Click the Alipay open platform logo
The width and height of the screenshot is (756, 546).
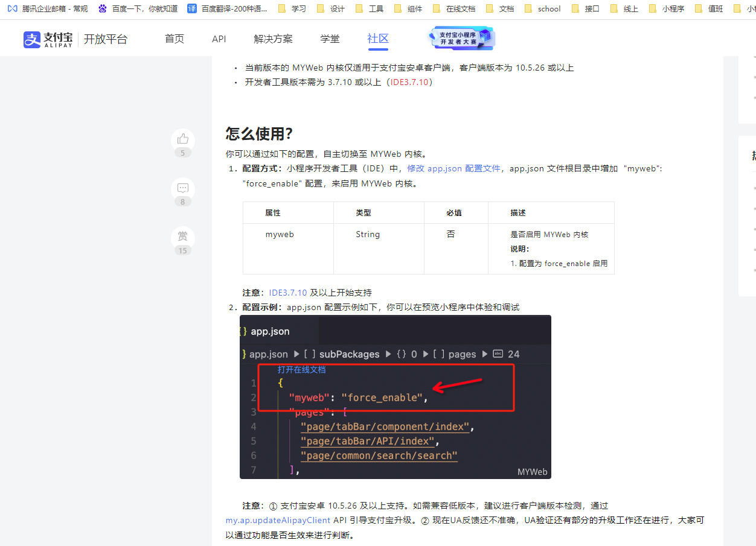pyautogui.click(x=75, y=39)
